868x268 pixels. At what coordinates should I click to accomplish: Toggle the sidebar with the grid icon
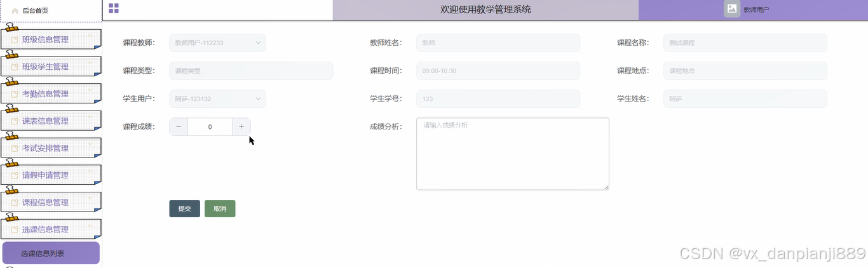pyautogui.click(x=114, y=8)
